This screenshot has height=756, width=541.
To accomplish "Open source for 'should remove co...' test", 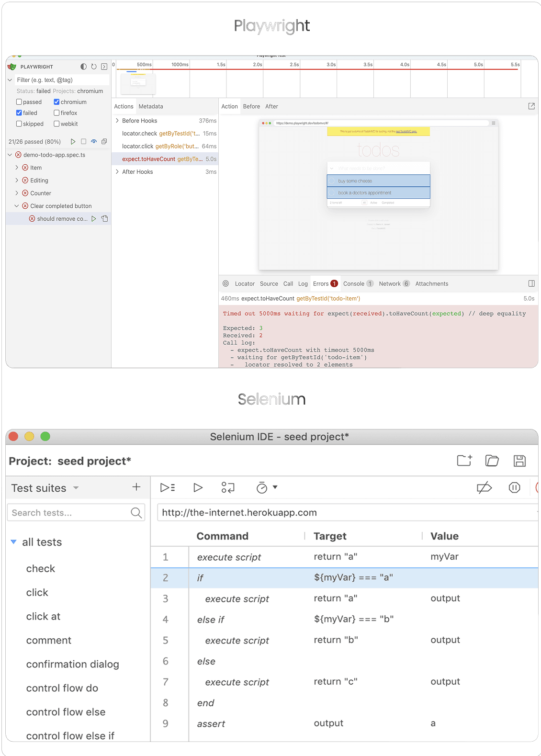I will click(104, 219).
